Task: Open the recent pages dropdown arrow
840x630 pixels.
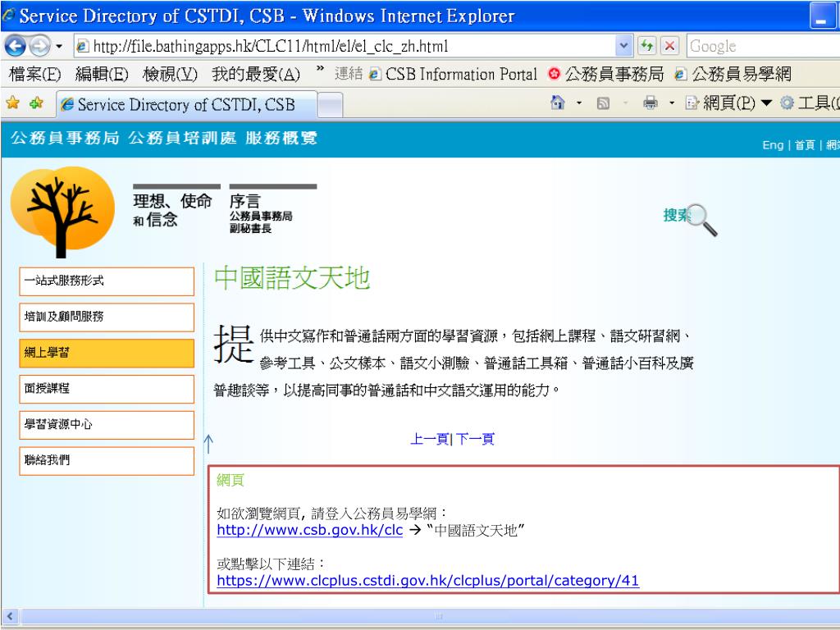Action: coord(59,47)
